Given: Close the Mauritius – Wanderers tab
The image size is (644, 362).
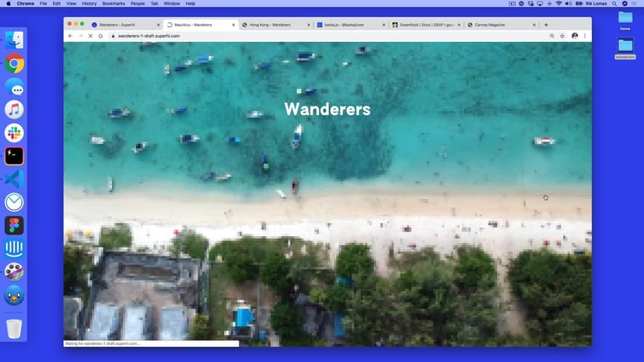Looking at the screenshot, I should point(233,25).
